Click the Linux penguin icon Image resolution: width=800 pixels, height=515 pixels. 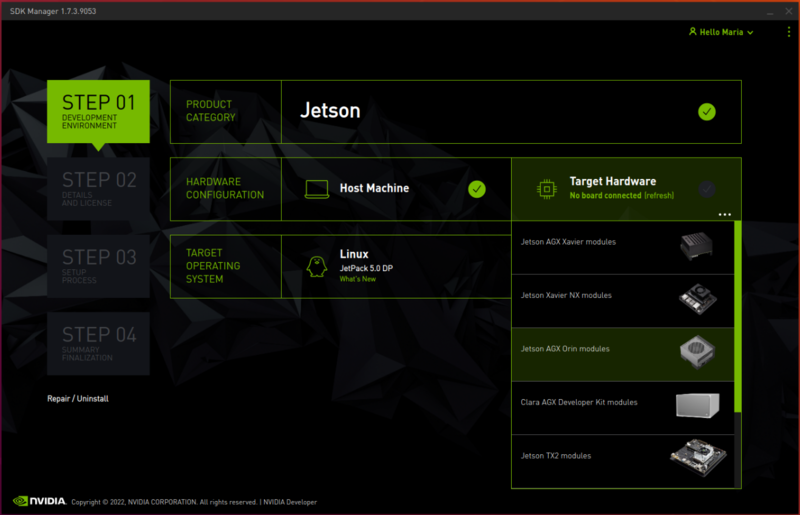click(x=316, y=266)
